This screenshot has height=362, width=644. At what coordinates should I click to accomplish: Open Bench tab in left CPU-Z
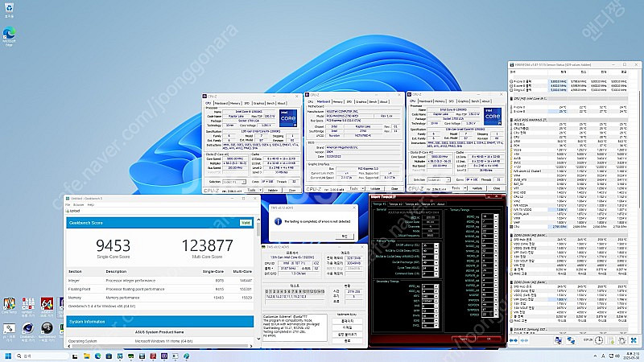[270, 103]
